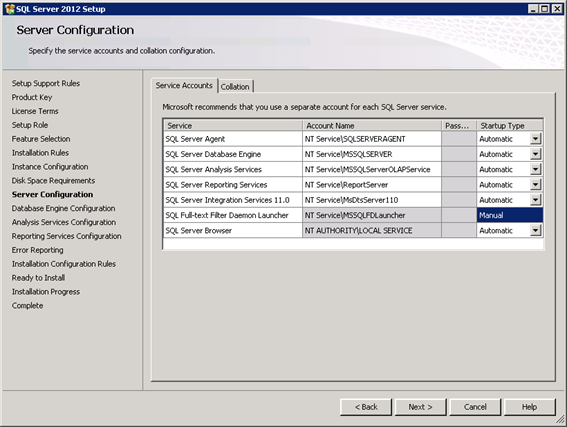Click Database Engine Configuration in the steps list
The height and width of the screenshot is (427, 567).
[x=63, y=208]
